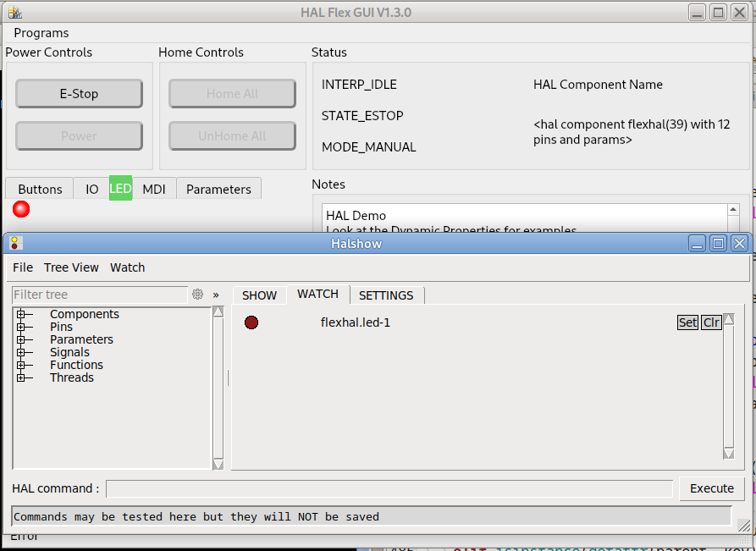Click the watch panel scrollbar down arrow

point(728,454)
